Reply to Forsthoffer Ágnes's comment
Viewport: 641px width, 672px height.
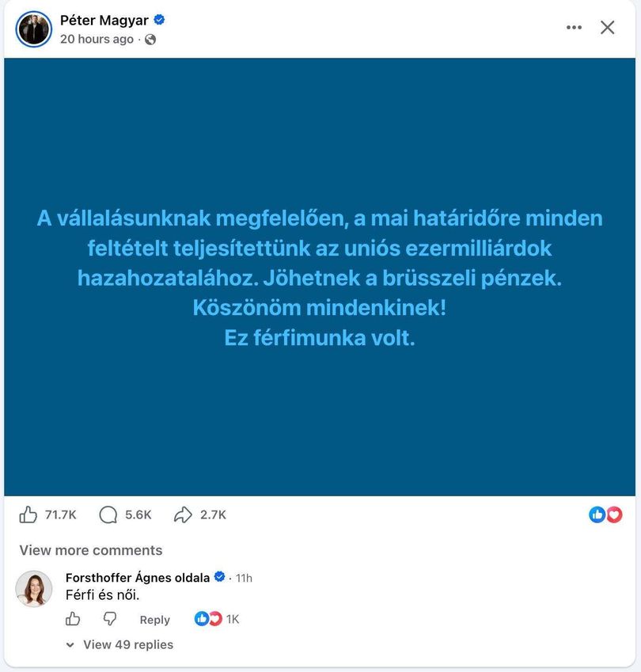pyautogui.click(x=154, y=620)
